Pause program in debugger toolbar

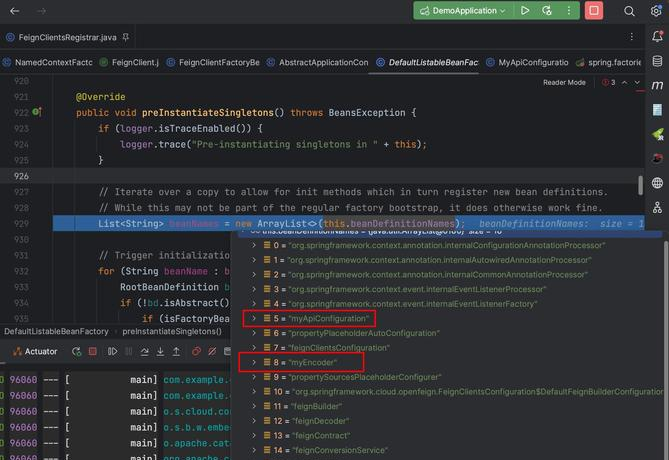coord(128,352)
